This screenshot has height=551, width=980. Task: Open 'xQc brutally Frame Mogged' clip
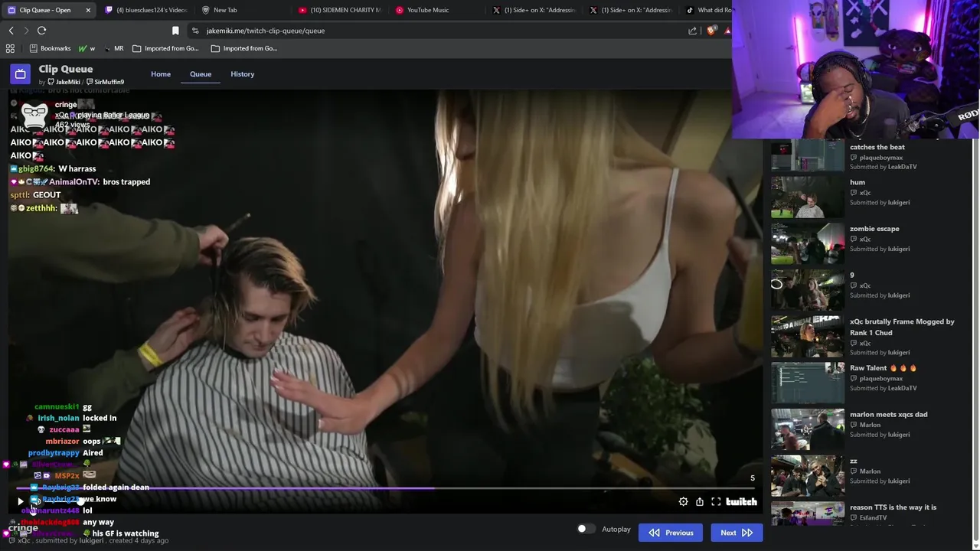click(x=902, y=327)
